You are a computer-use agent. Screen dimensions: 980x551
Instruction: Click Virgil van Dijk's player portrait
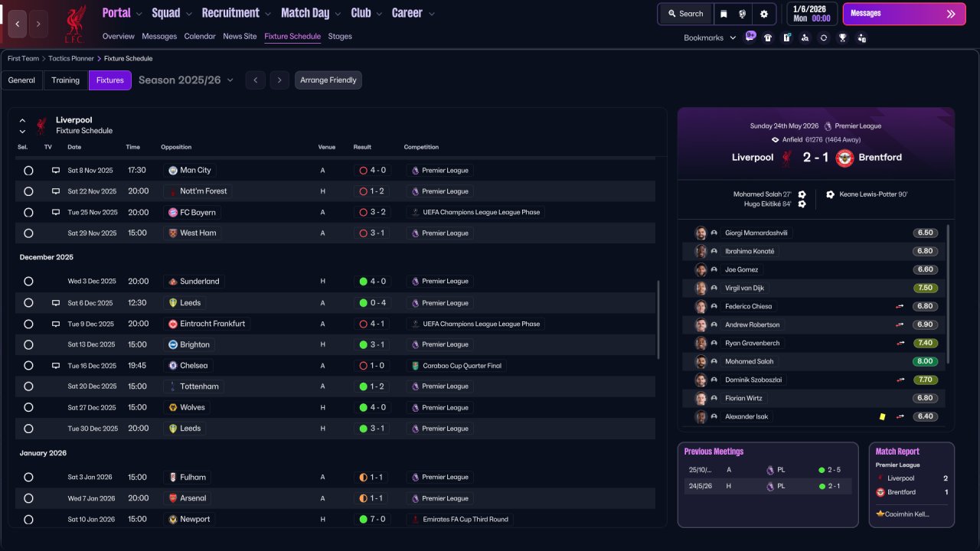[701, 289]
